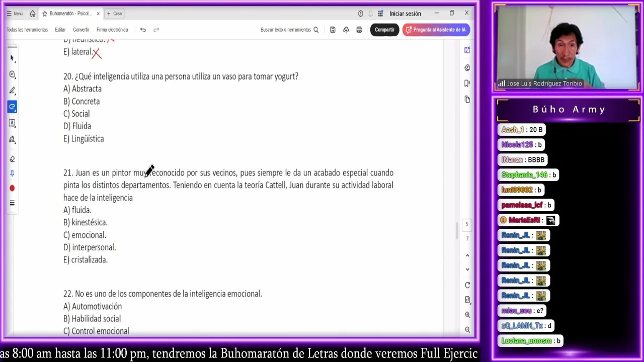Image resolution: width=644 pixels, height=362 pixels.
Task: Open the Acrobat Menú hamburger
Action: [14, 14]
